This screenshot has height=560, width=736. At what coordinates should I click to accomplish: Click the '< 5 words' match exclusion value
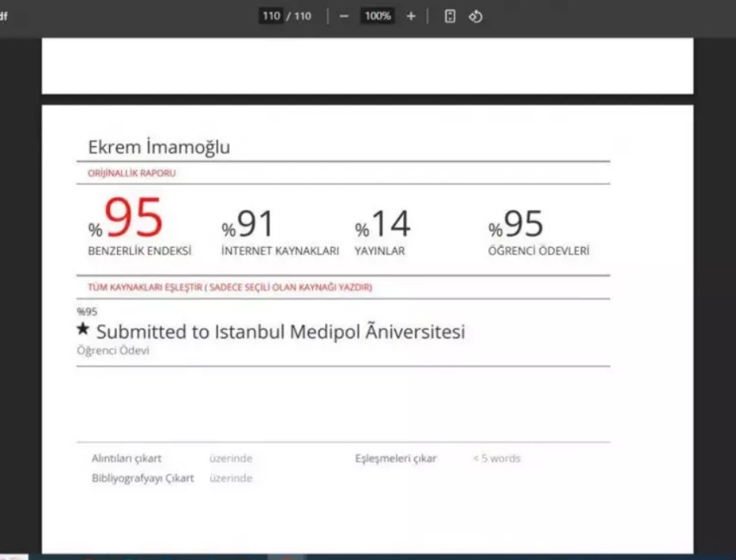tap(496, 458)
